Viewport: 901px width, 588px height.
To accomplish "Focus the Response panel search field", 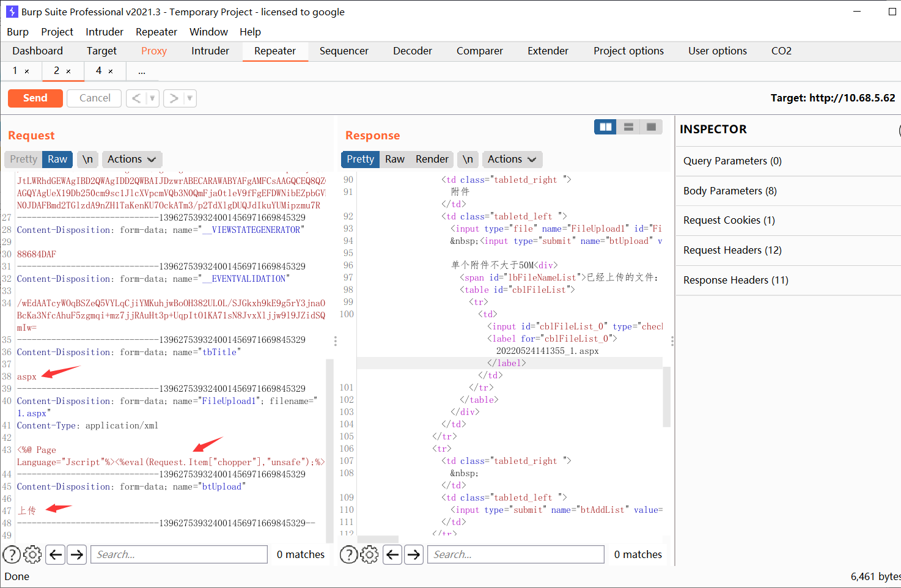I will click(x=516, y=554).
